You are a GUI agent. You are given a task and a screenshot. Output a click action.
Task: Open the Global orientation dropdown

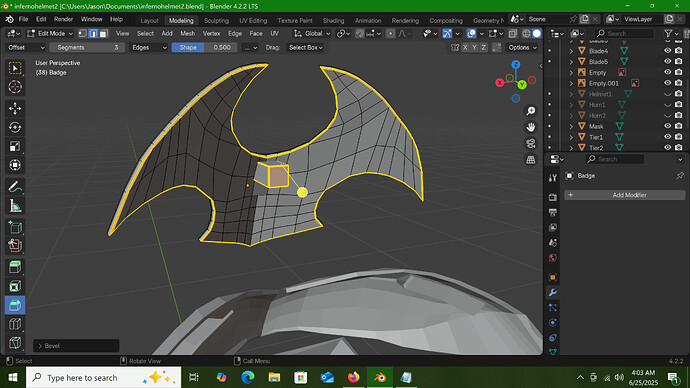312,33
